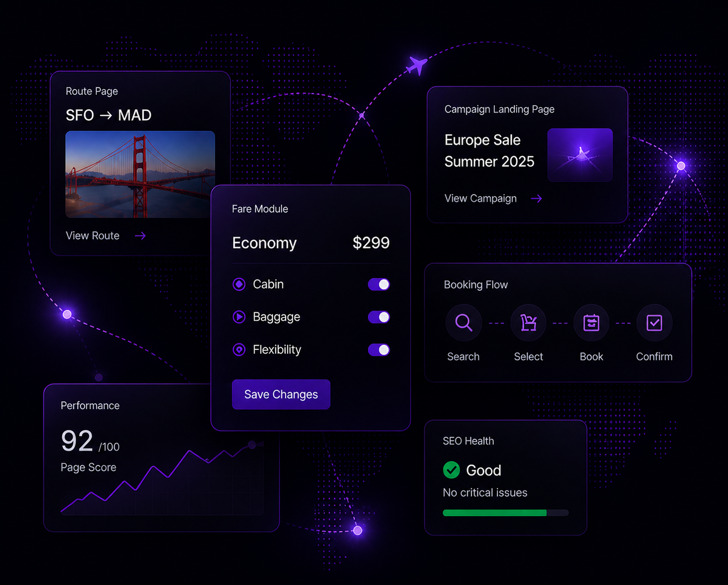Click the Good status text
728x585 pixels.
[x=483, y=470]
